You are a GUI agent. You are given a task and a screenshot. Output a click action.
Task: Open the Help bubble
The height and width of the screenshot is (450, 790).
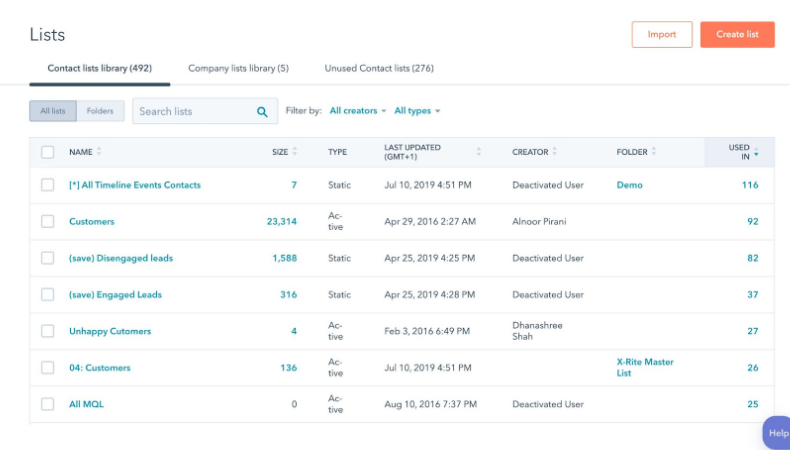(x=777, y=432)
